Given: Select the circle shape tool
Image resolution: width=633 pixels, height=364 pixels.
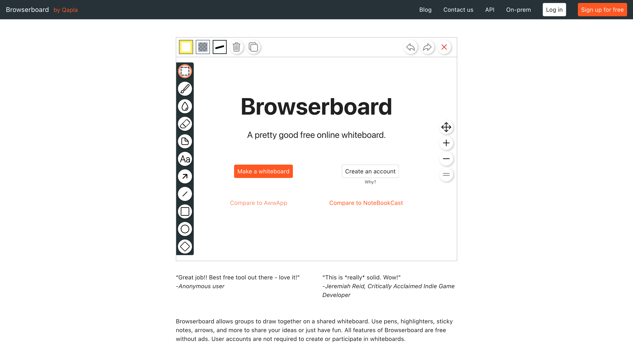Looking at the screenshot, I should [x=185, y=229].
